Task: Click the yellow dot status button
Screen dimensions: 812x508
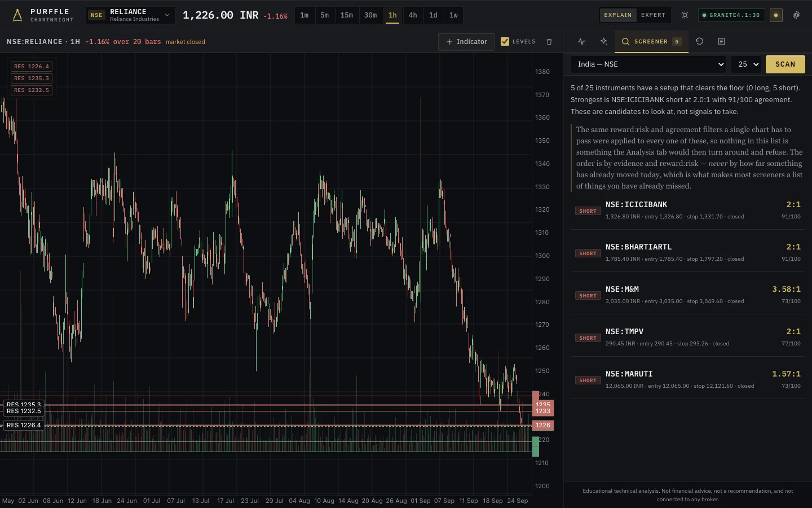Action: pyautogui.click(x=776, y=15)
